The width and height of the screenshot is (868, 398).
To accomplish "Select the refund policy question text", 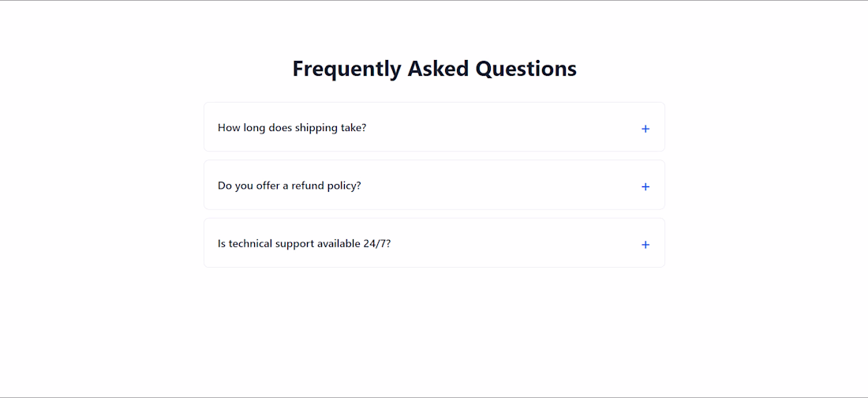I will pos(290,186).
